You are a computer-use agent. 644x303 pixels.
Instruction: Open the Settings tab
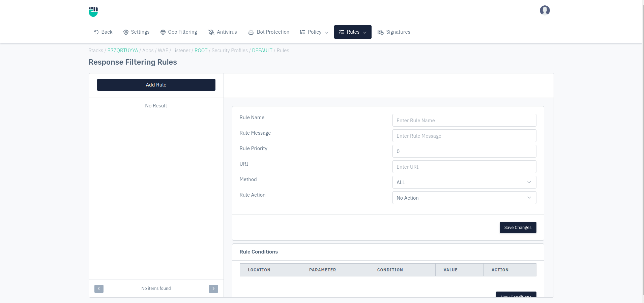[x=136, y=32]
